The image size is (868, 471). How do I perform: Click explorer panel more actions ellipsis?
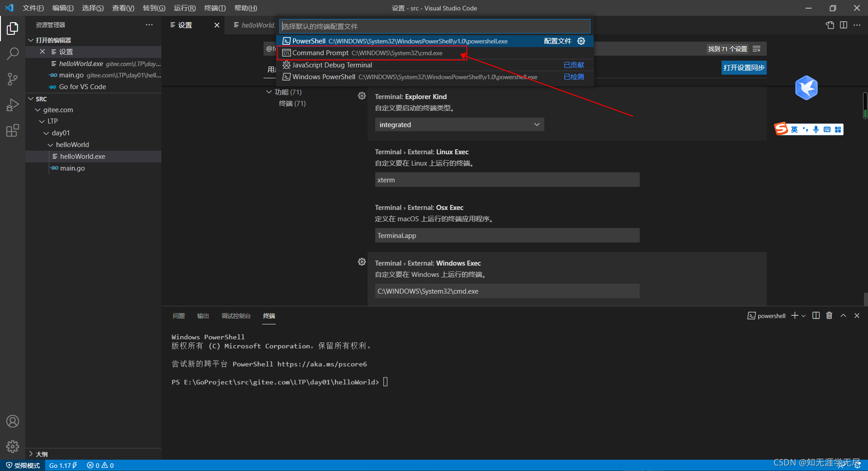[x=149, y=25]
